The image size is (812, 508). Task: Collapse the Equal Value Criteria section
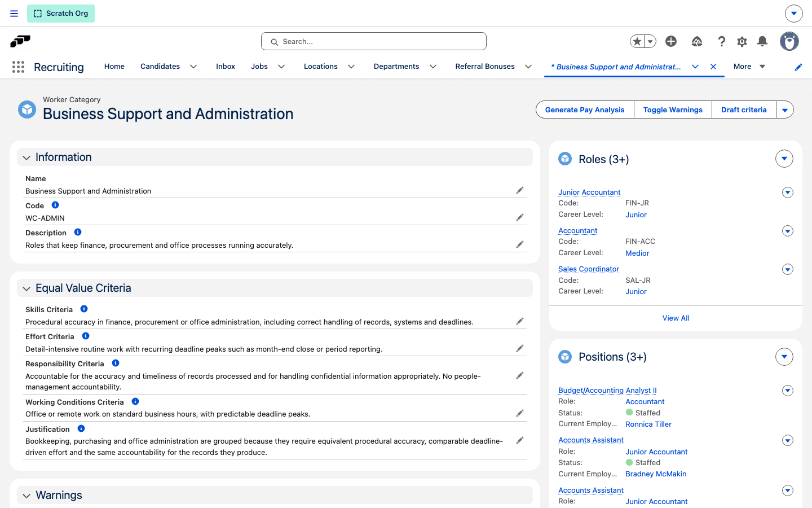tap(27, 288)
